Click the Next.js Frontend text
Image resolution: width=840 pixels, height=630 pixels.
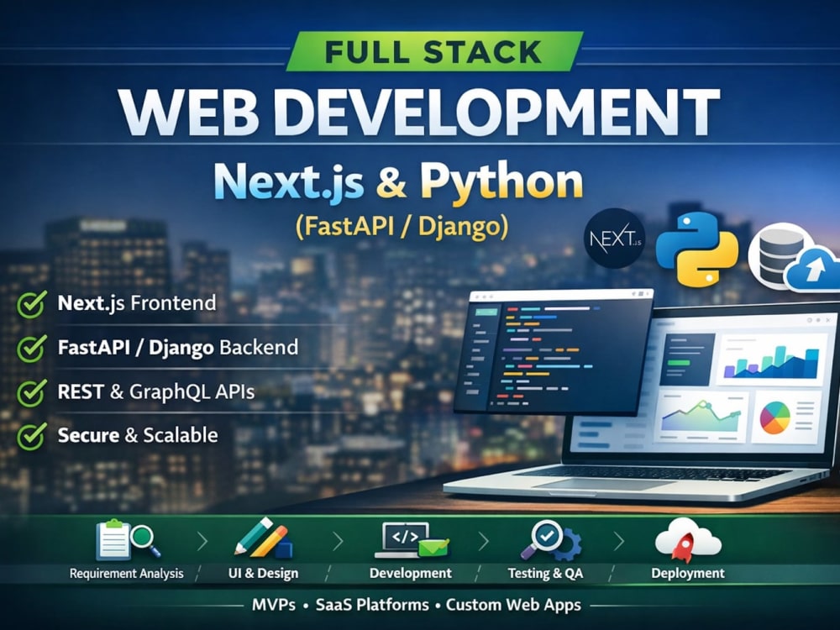point(137,303)
